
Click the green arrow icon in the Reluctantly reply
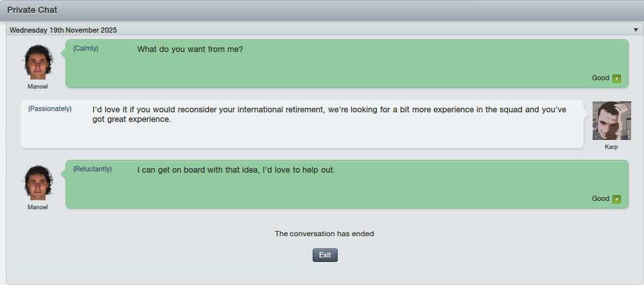pos(616,199)
